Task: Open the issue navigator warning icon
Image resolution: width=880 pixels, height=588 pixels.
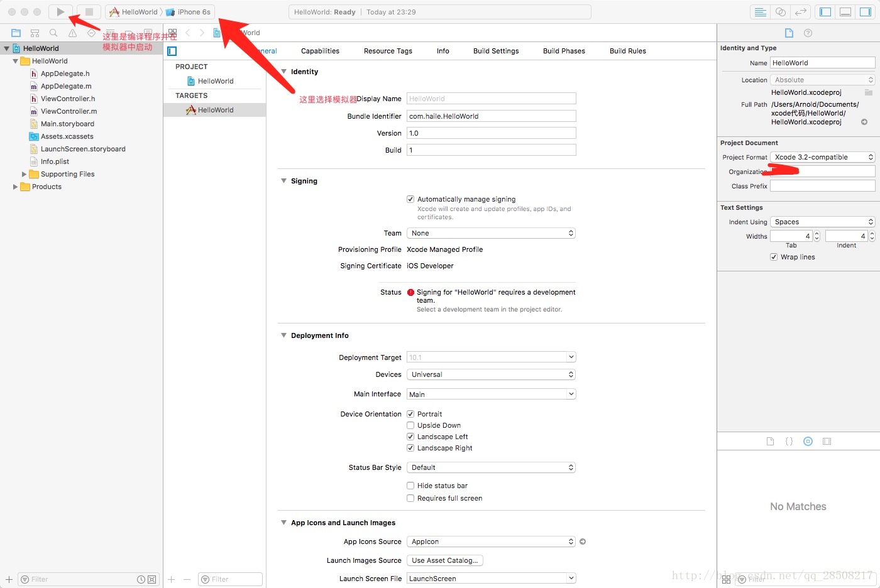Action: click(72, 33)
